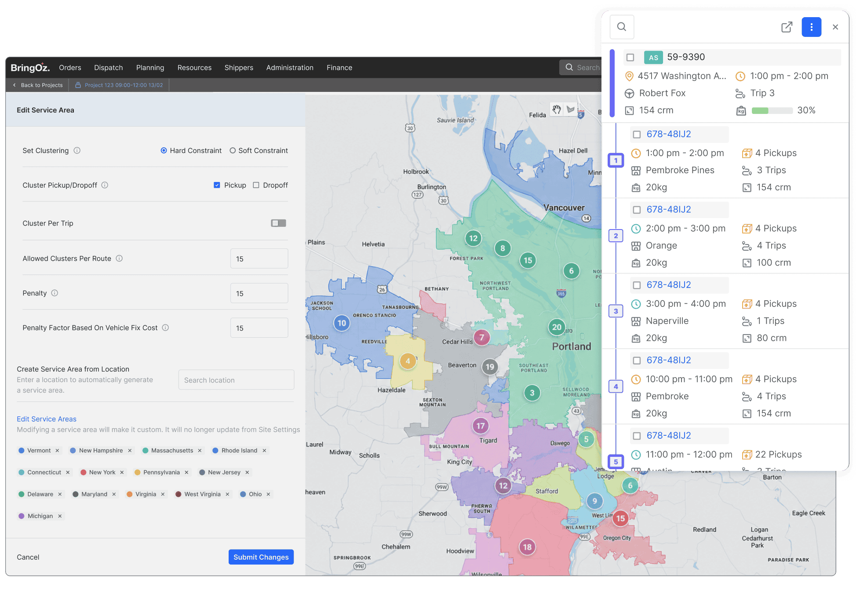Click the info icon beside Set Clustering

click(x=77, y=150)
